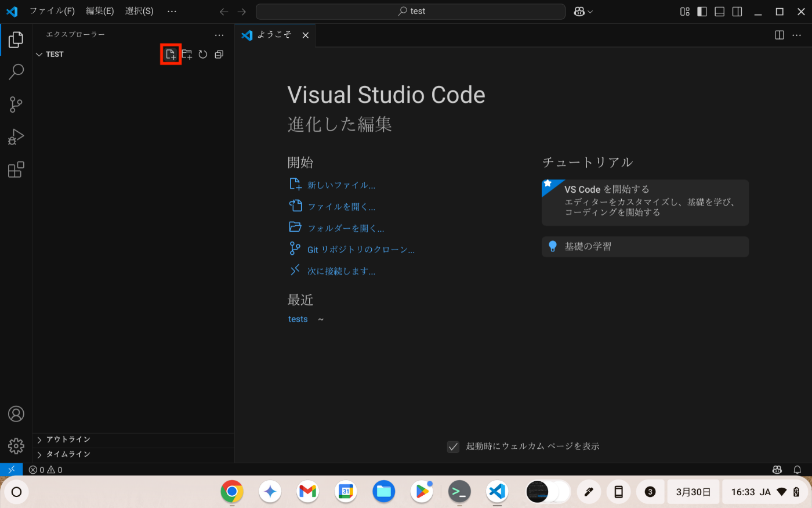The width and height of the screenshot is (812, 508).
Task: Click the ファイルを開く... link
Action: (341, 207)
